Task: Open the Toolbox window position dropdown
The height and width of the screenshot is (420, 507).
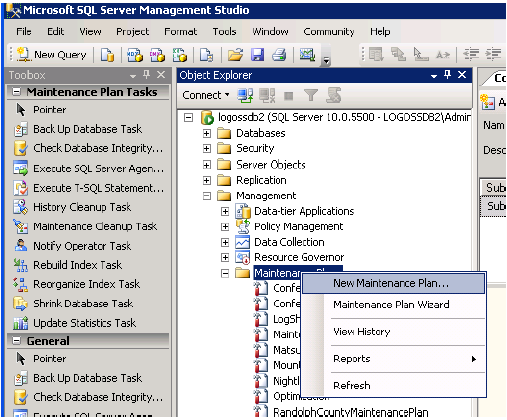Action: [x=133, y=76]
